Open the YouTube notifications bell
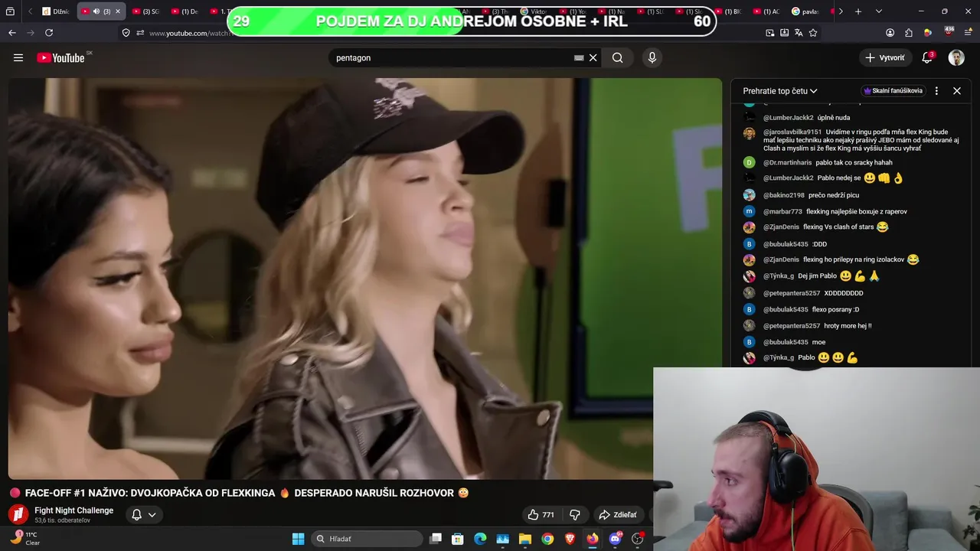This screenshot has width=980, height=551. pyautogui.click(x=927, y=57)
